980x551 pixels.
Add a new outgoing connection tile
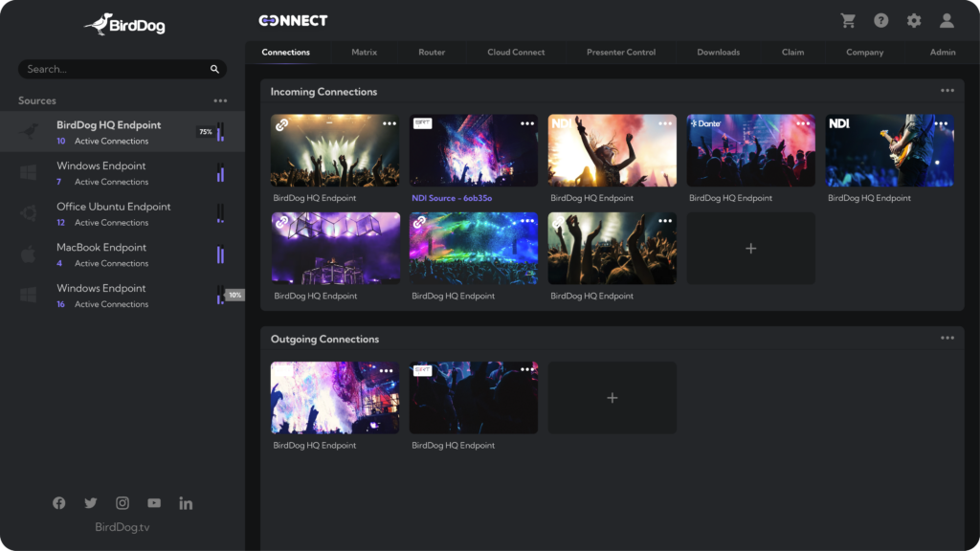[x=612, y=398]
